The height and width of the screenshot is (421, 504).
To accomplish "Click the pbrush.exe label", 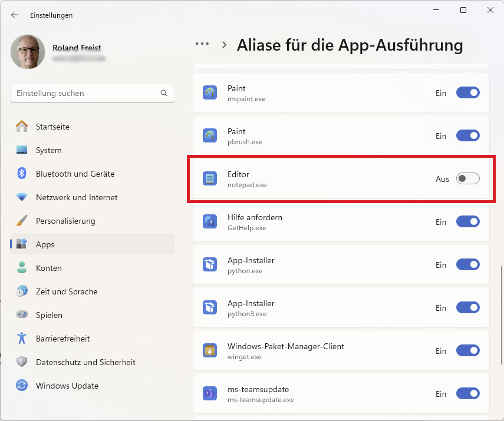I will coord(245,142).
